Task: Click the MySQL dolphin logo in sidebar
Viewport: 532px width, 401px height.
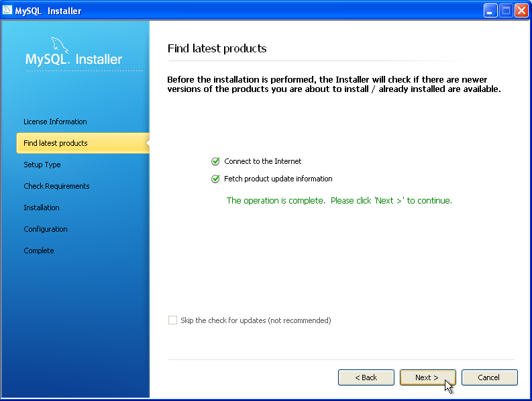Action: pyautogui.click(x=60, y=46)
